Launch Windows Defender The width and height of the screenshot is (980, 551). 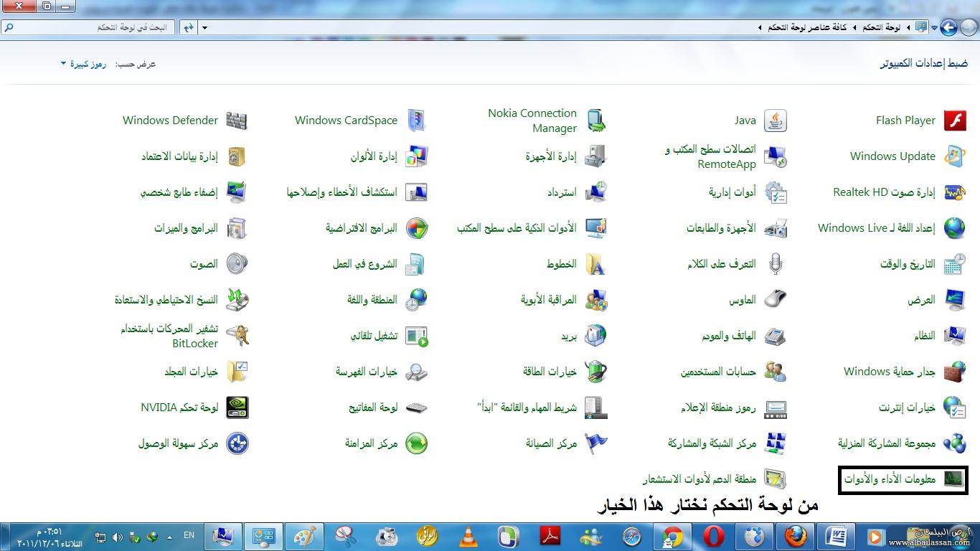pos(170,120)
